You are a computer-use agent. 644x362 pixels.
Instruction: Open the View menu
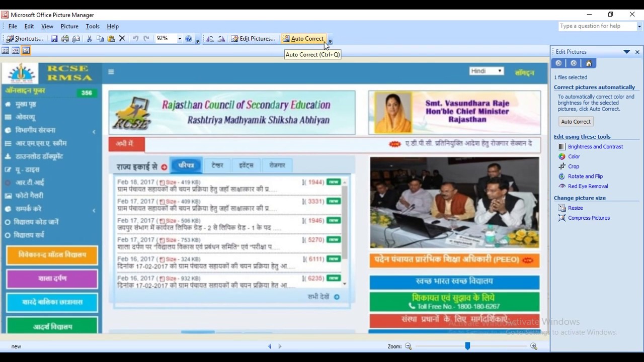47,26
